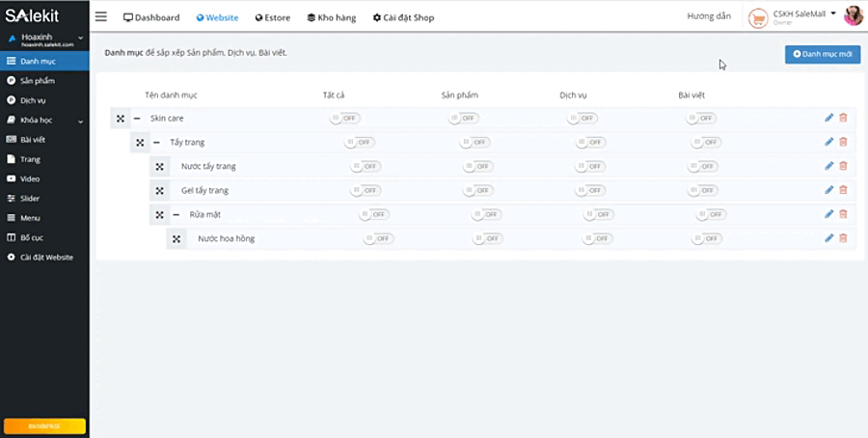868x438 pixels.
Task: Edit the Gel tẩy trang category with pencil
Action: click(x=828, y=190)
